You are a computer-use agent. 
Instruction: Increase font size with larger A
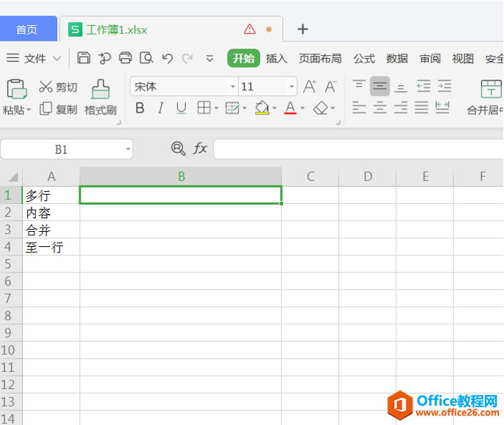click(310, 87)
